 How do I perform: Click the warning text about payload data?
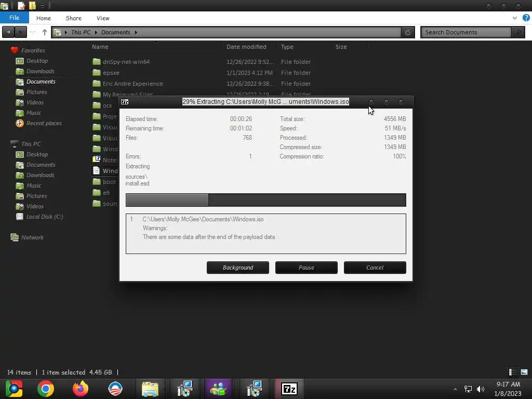209,237
